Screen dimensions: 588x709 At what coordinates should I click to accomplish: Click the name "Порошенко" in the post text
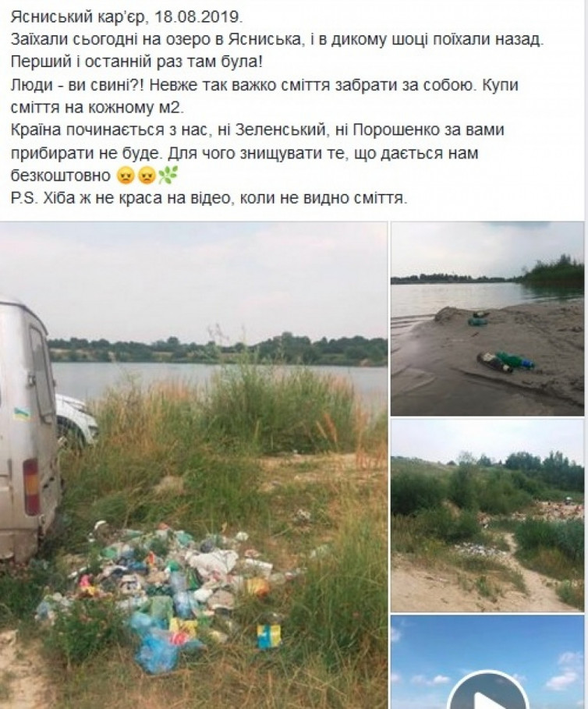[x=396, y=130]
